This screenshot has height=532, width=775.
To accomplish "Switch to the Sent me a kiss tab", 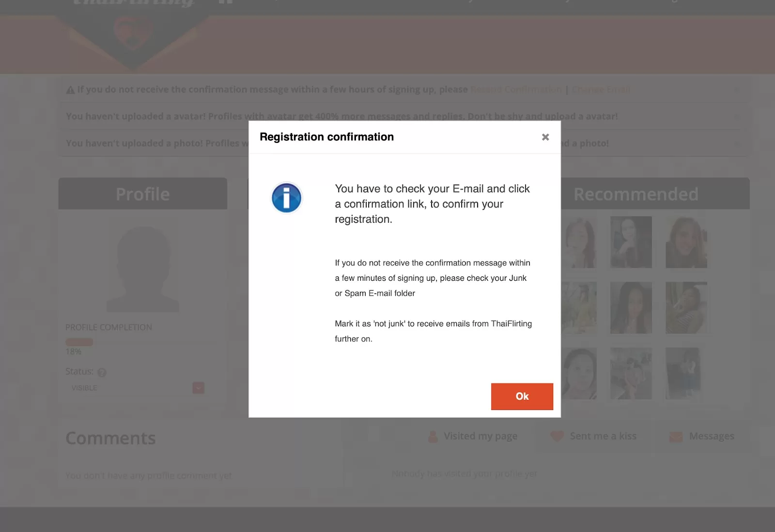I will [x=603, y=436].
